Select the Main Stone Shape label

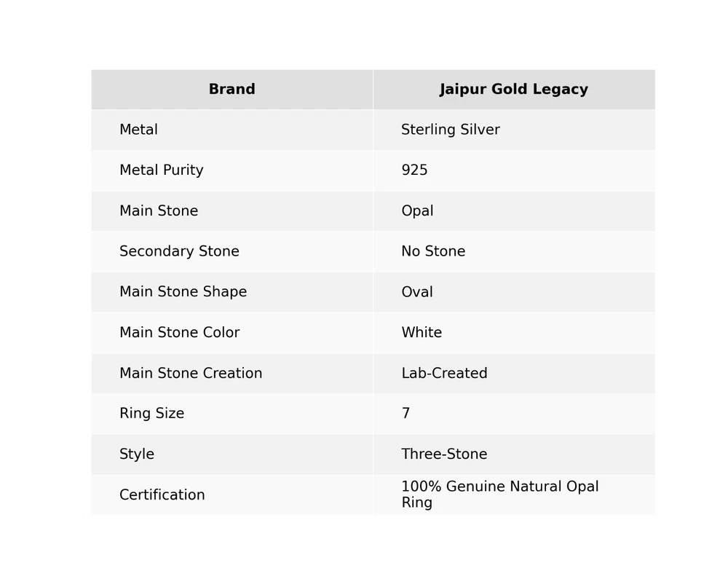click(183, 292)
